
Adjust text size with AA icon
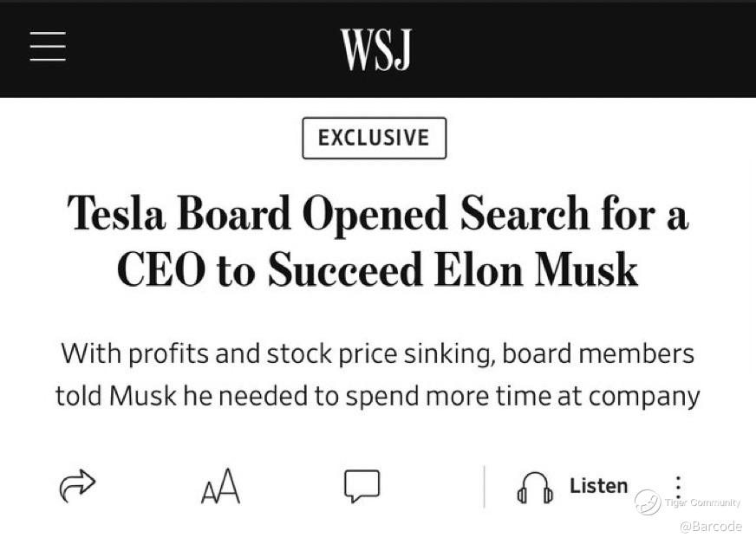point(220,487)
